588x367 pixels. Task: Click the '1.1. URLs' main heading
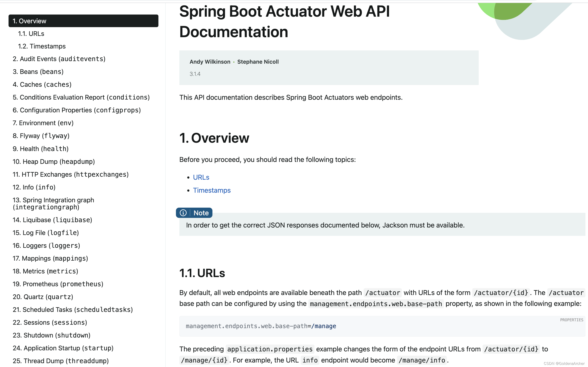click(202, 273)
